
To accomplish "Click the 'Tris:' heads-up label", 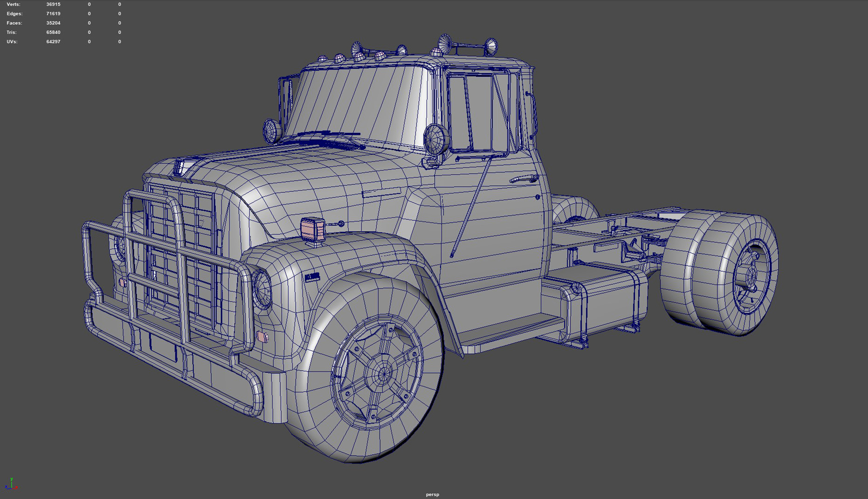I will [12, 32].
